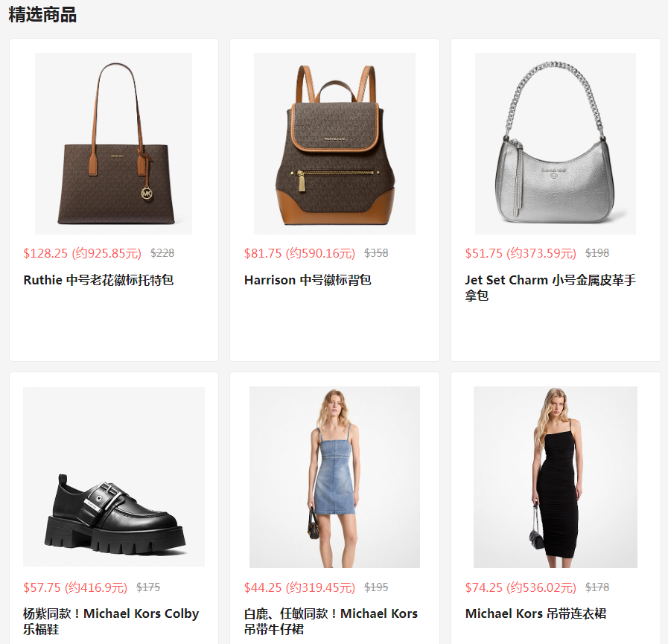Click the 精选商品 section heading
Viewport: 668px width, 644px height.
point(42,15)
